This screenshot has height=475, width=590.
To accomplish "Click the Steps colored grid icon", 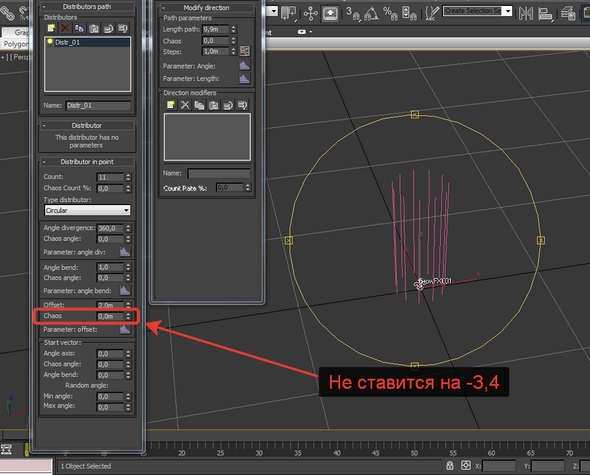I will tap(245, 51).
